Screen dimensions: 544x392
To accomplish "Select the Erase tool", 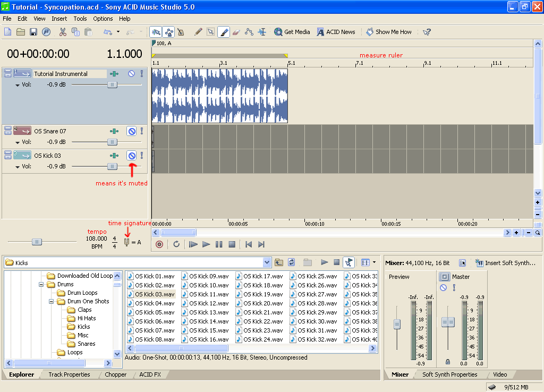I will [x=236, y=32].
